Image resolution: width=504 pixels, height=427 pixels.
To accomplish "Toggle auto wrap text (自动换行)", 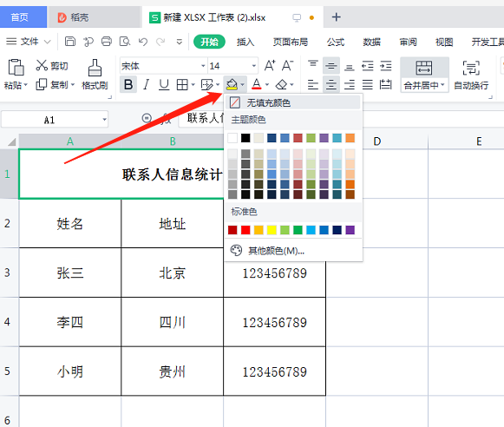I will [x=471, y=75].
